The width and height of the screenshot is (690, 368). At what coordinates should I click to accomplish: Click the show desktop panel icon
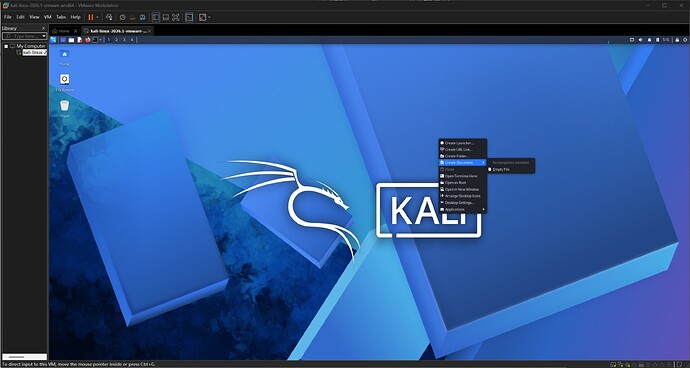tap(63, 40)
